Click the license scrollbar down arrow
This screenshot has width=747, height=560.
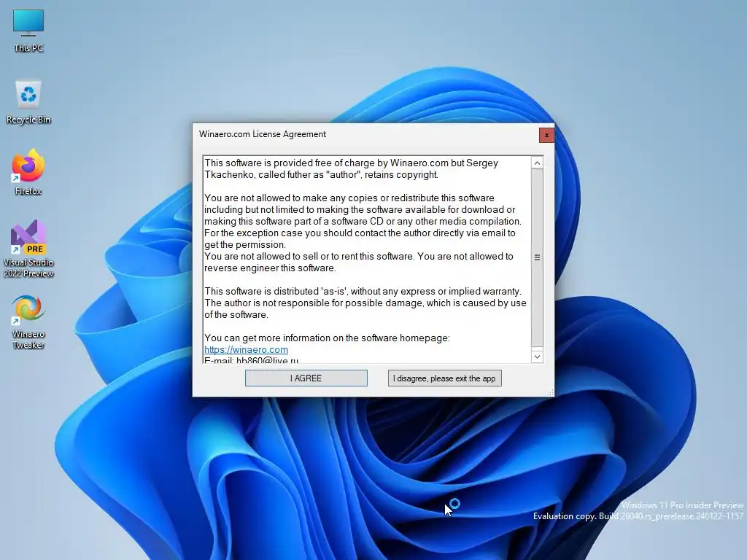[x=537, y=357]
